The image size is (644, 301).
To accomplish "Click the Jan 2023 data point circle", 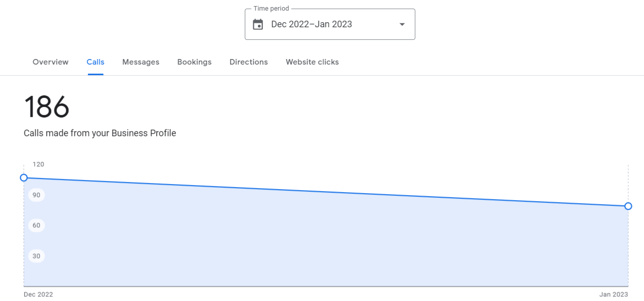I will (628, 206).
